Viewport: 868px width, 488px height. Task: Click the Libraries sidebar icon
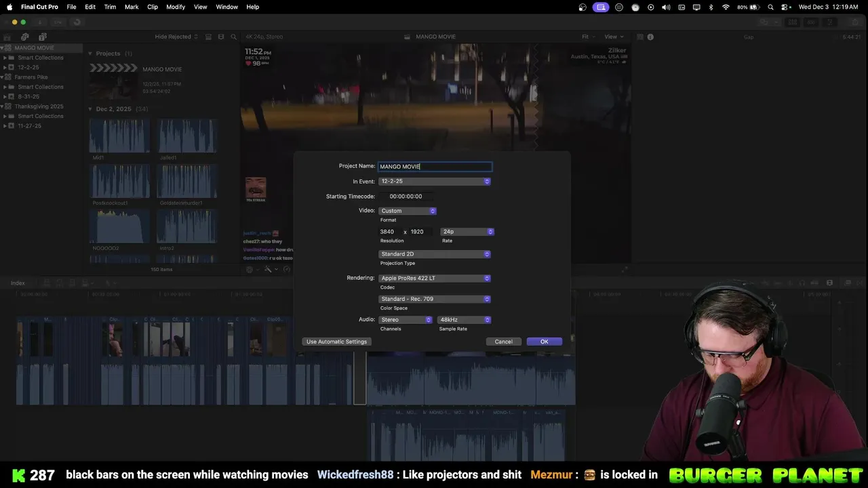7,37
